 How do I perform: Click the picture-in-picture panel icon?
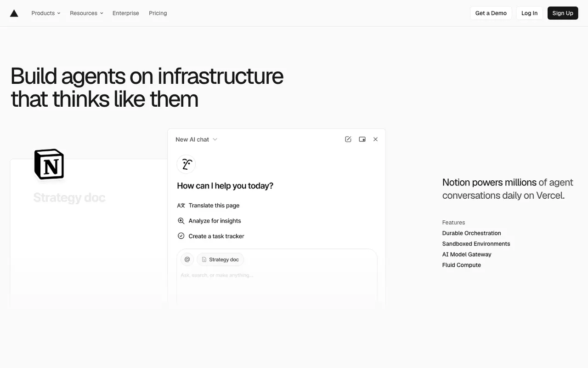point(362,139)
